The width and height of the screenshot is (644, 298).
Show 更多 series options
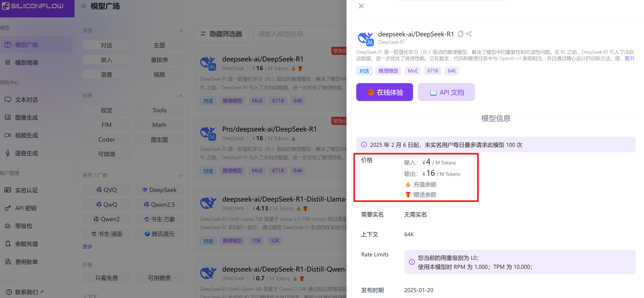point(88,246)
